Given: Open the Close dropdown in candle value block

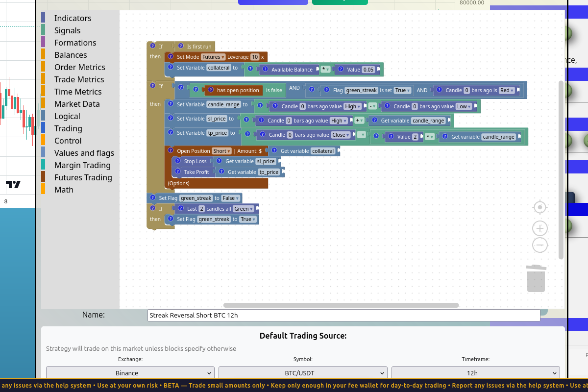Looking at the screenshot, I should point(341,135).
